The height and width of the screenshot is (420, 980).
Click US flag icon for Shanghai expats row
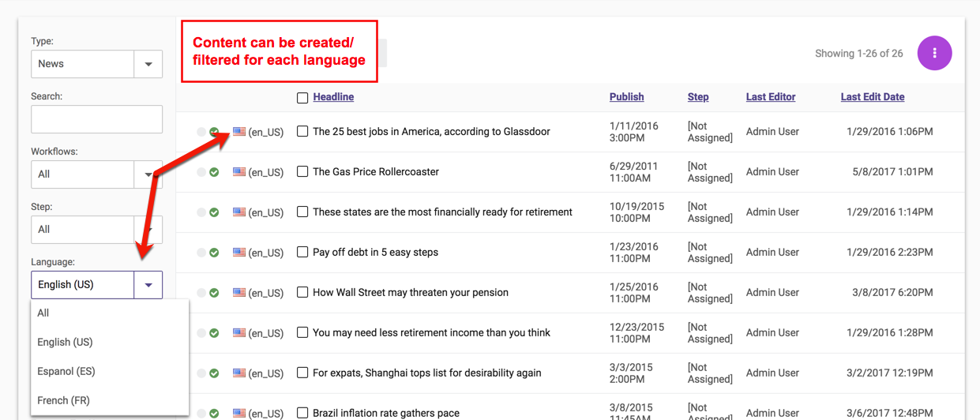point(239,373)
